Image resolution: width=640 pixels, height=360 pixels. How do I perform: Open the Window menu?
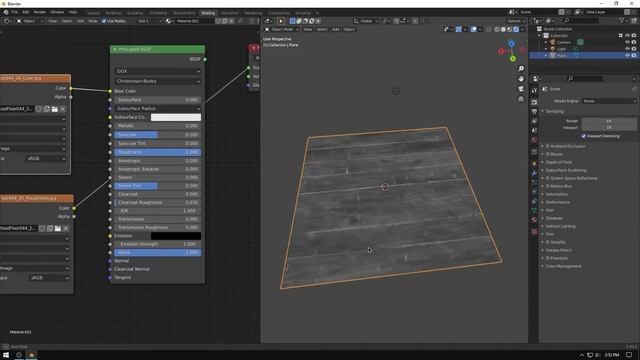point(57,12)
